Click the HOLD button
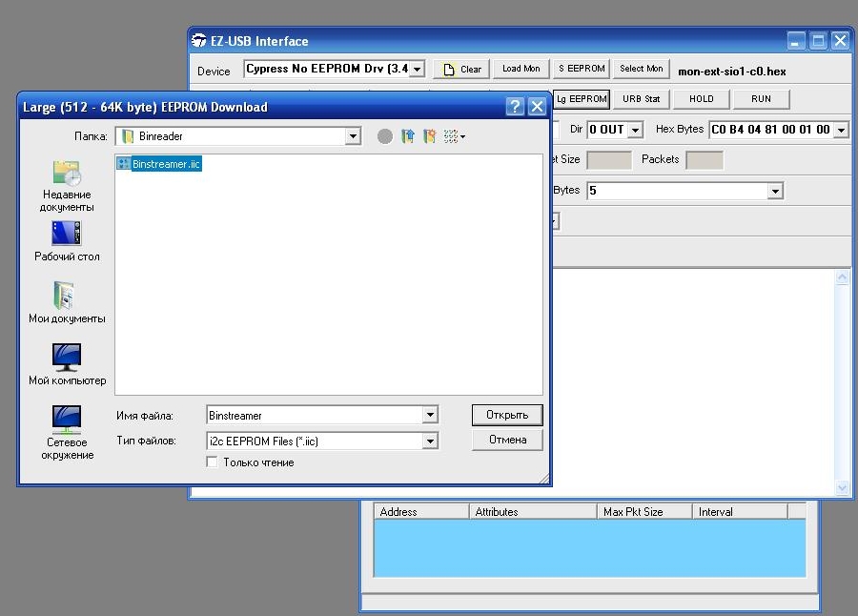 (x=701, y=99)
